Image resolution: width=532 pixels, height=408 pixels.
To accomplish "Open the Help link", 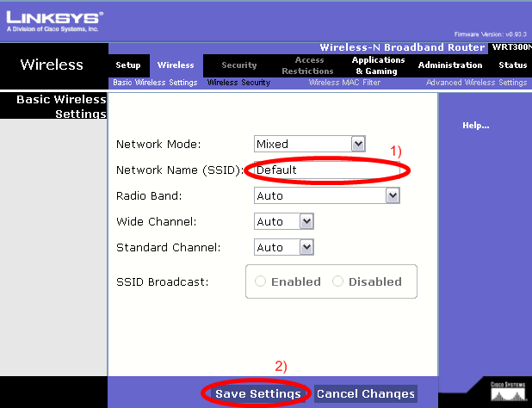I will coord(475,126).
